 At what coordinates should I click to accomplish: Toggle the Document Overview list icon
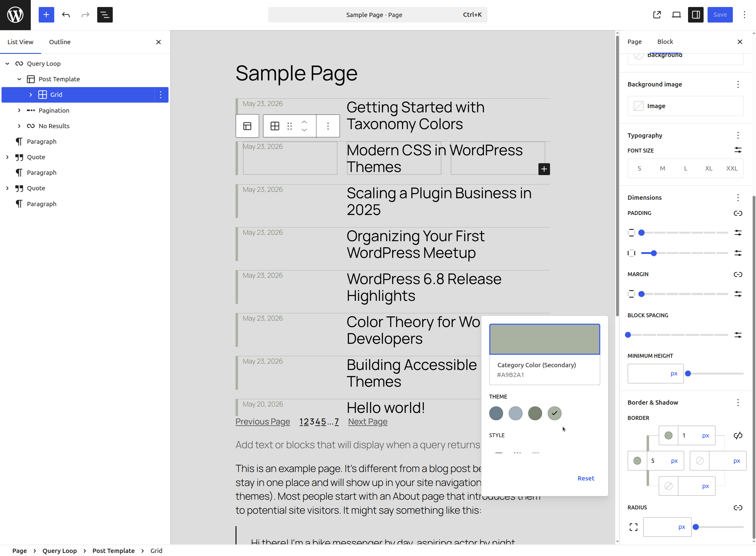[105, 15]
